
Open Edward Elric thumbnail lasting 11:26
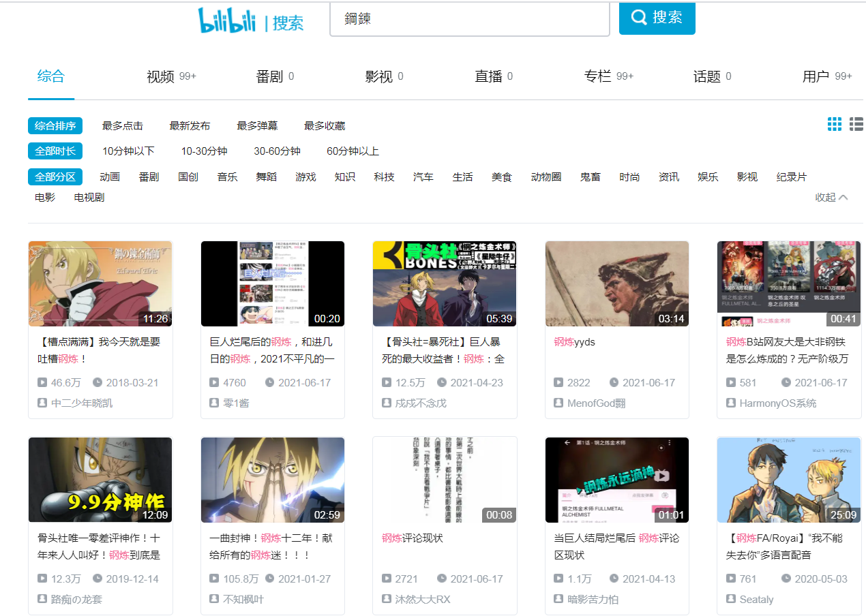tap(100, 283)
